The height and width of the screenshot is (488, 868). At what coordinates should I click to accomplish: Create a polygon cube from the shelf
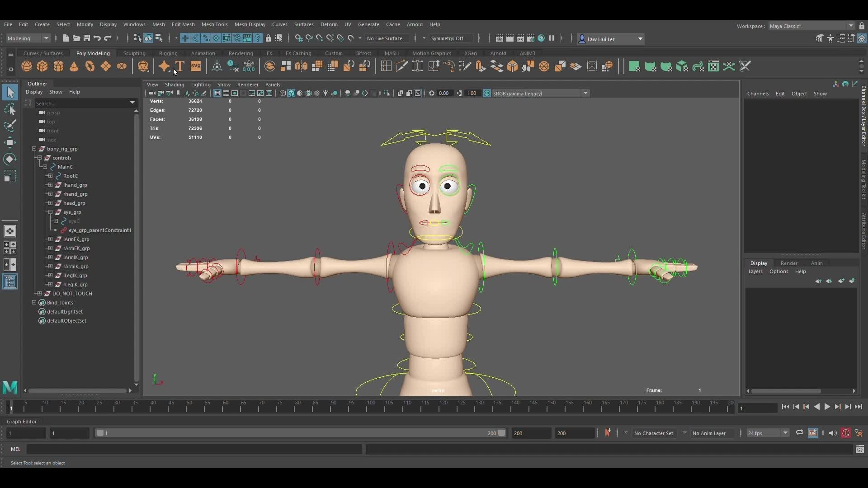coord(42,66)
